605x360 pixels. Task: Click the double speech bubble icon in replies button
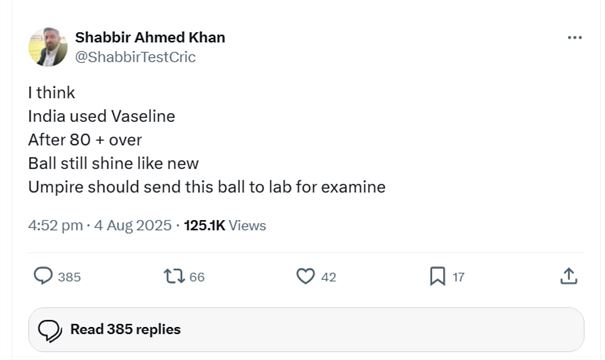click(x=50, y=331)
